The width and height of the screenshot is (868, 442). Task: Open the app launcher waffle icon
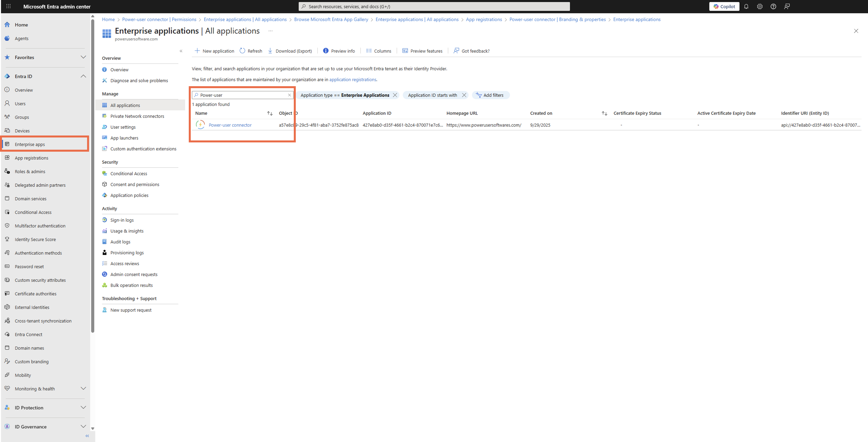pyautogui.click(x=8, y=6)
